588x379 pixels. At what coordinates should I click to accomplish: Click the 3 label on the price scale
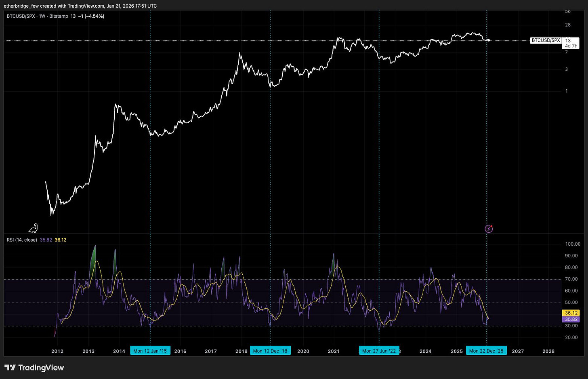[567, 69]
